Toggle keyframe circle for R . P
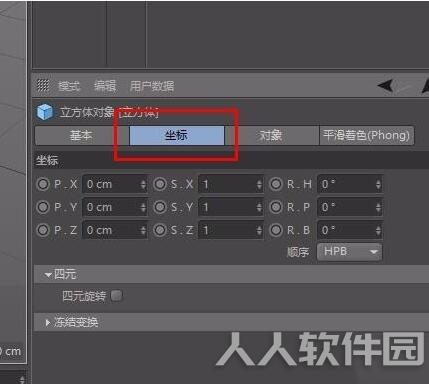This screenshot has width=429, height=384. click(276, 207)
